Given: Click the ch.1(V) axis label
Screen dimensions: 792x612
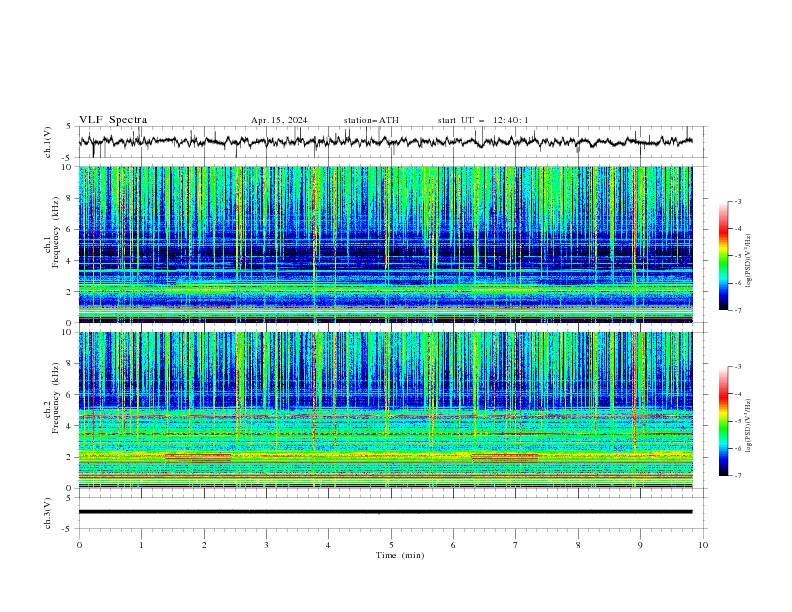Looking at the screenshot, I should (x=47, y=142).
